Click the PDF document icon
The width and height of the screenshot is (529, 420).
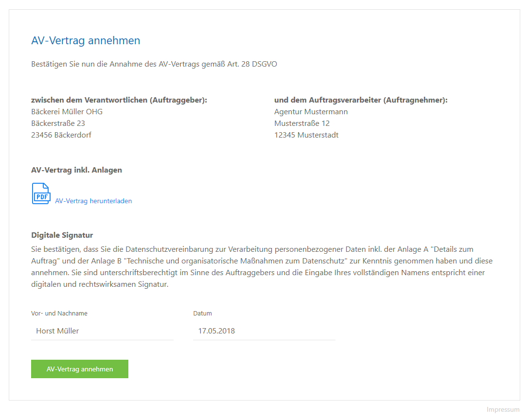[41, 193]
